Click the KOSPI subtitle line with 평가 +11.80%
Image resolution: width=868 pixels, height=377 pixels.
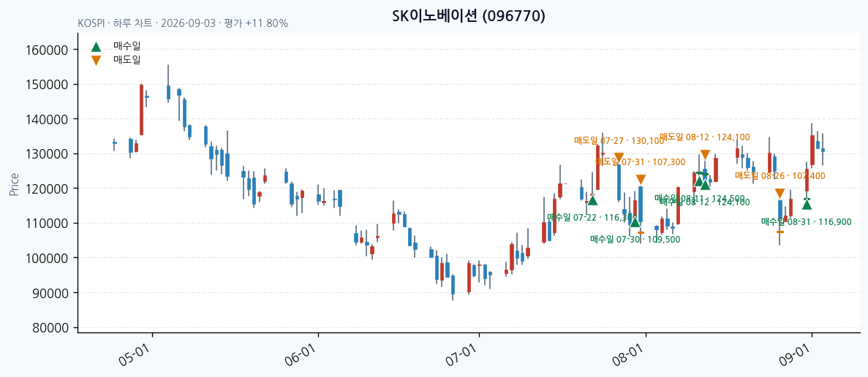click(183, 23)
